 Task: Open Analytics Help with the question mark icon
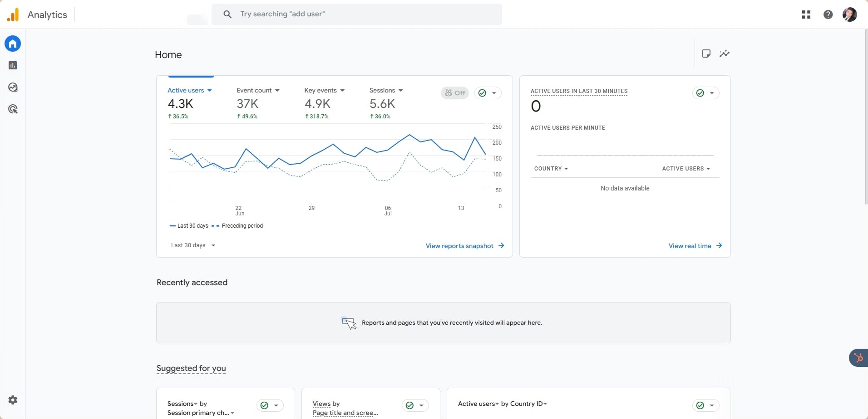tap(829, 15)
